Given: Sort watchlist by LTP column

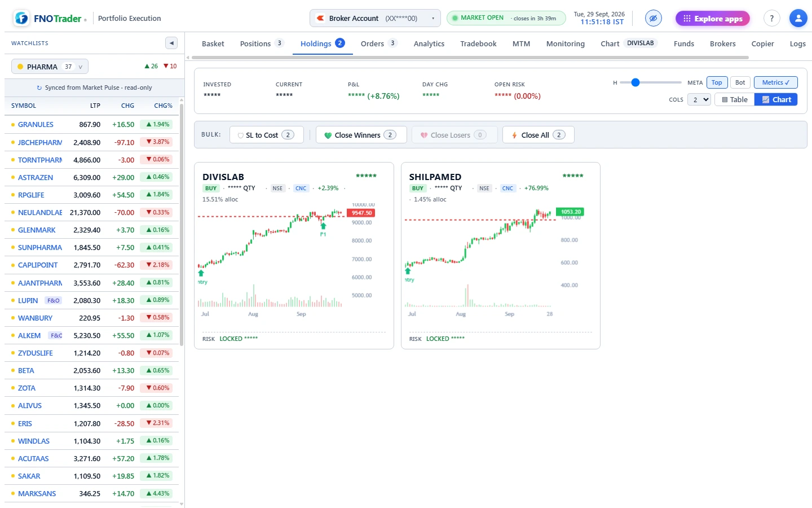Looking at the screenshot, I should click(95, 106).
